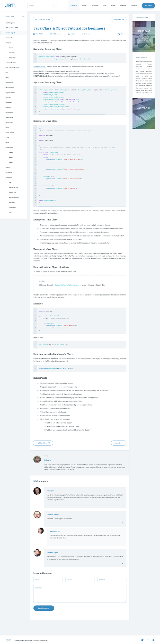Click the Share icon below the title
Screen dimensions: 160x644
point(119,34)
